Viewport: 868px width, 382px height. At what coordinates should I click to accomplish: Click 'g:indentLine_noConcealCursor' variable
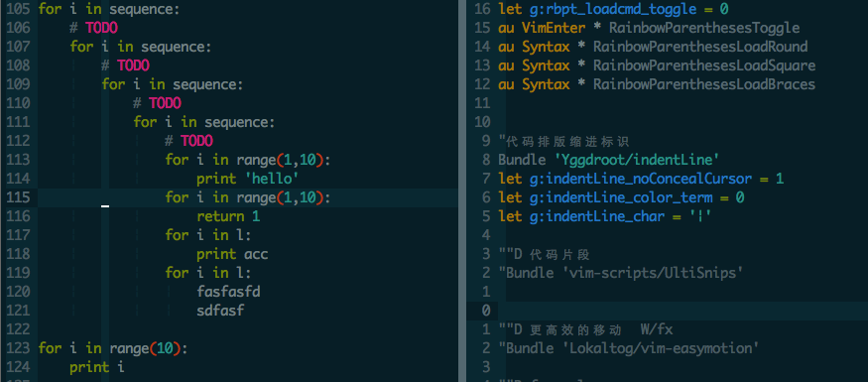(x=641, y=179)
